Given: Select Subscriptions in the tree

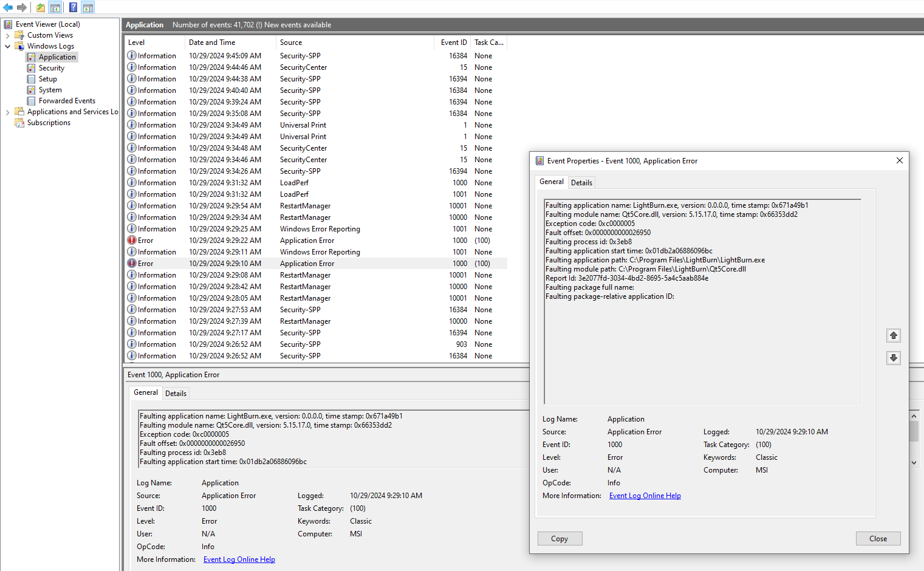Looking at the screenshot, I should (49, 123).
